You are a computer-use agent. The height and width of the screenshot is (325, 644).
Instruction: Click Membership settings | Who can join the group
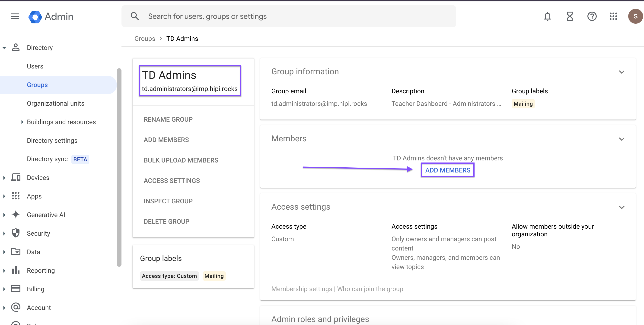[x=337, y=289]
